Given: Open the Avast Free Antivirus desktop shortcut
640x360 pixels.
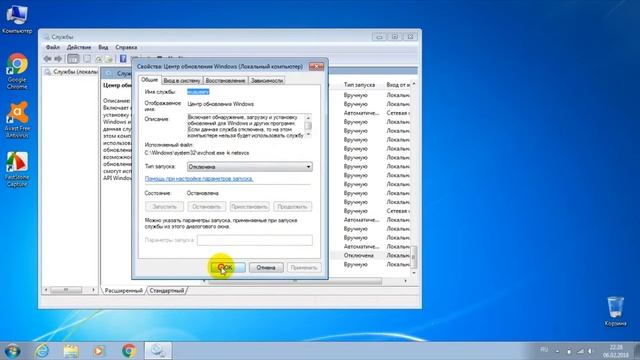Looking at the screenshot, I should [17, 120].
